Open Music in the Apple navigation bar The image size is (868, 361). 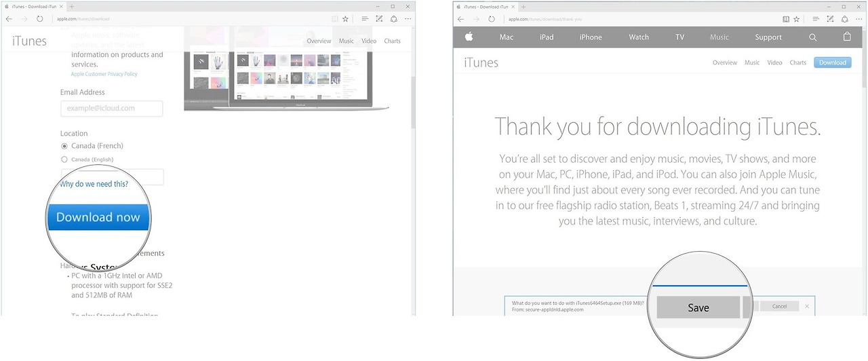click(719, 37)
